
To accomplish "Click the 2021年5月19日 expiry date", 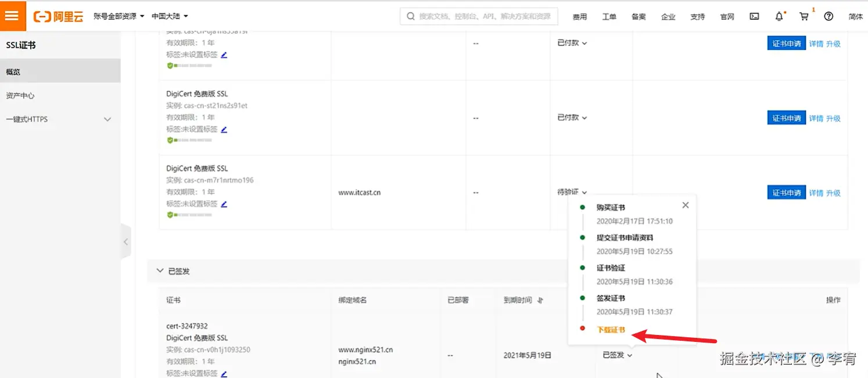I will [x=528, y=355].
